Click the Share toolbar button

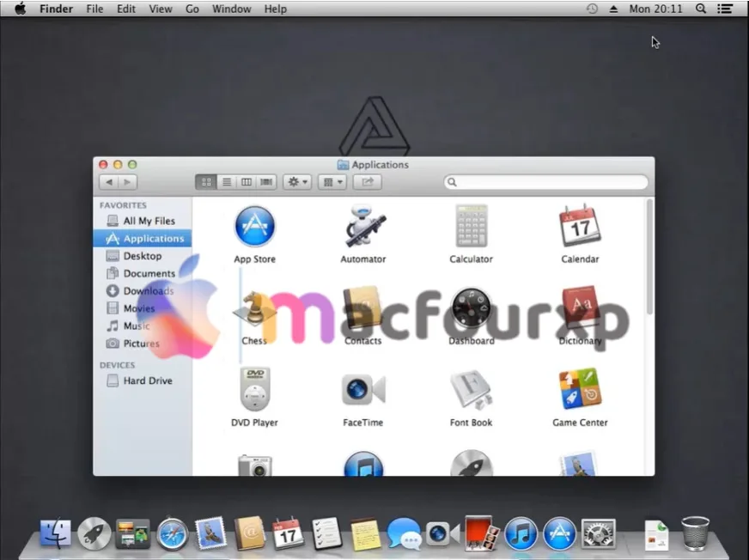tap(367, 182)
